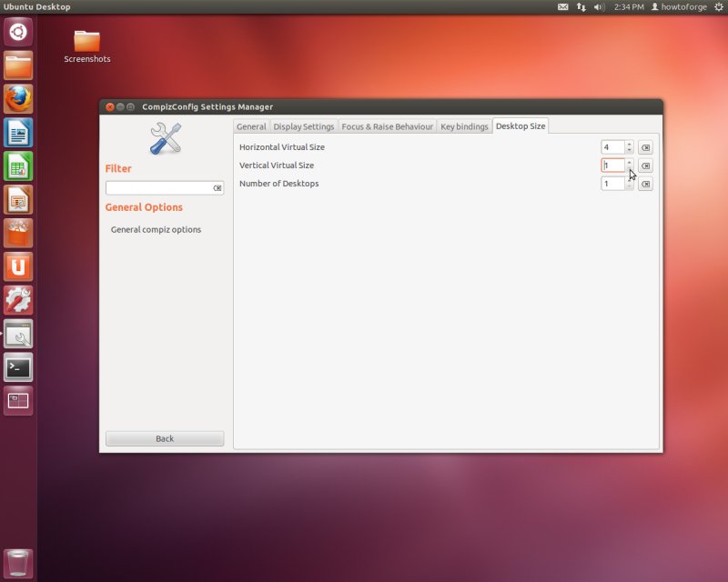Screen dimensions: 728x582
Task: Click the Number of Desktops label
Action: coord(279,184)
